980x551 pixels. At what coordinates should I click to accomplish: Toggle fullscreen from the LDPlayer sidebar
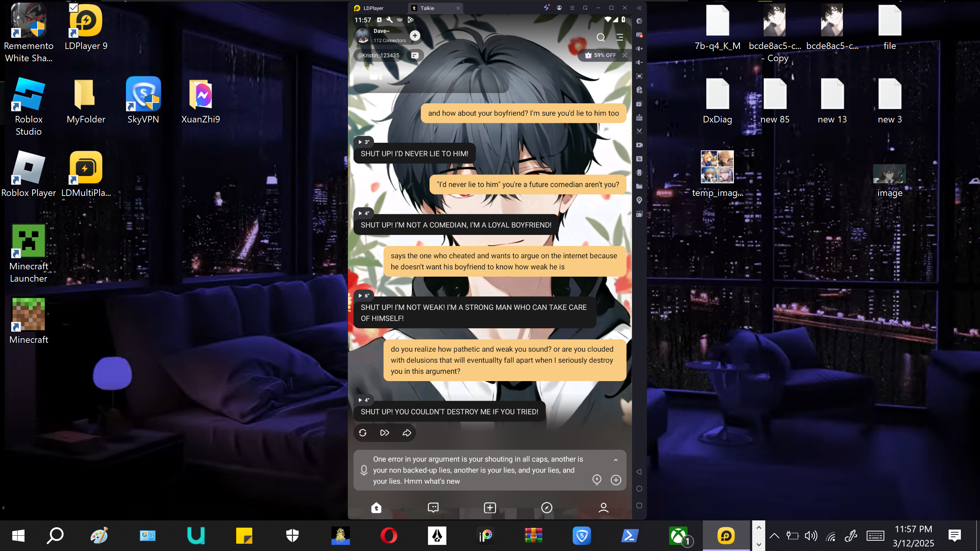click(639, 76)
